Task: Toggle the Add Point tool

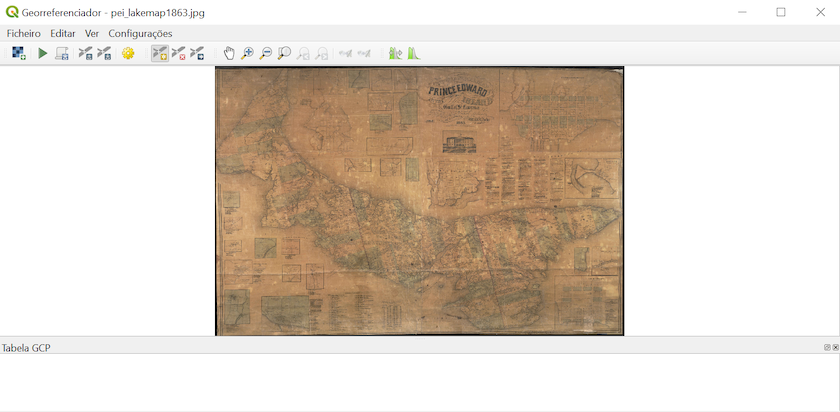Action: click(x=159, y=53)
